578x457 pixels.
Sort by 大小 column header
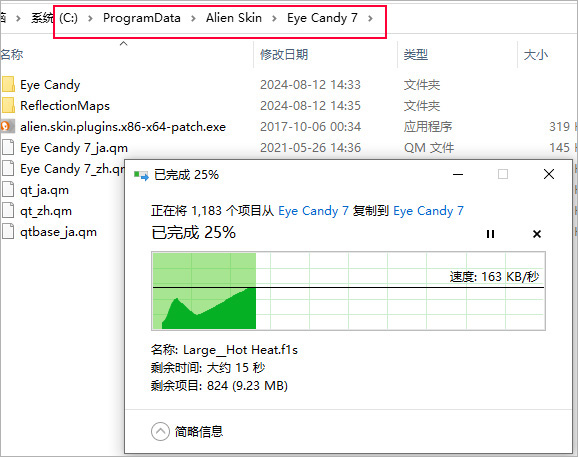(x=536, y=55)
